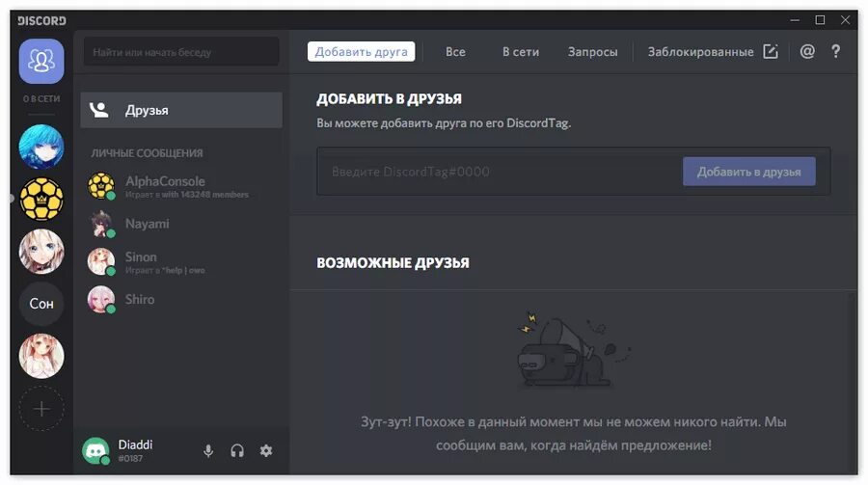868x485 pixels.
Task: Focus the Найти или начать беседу search box
Action: (181, 52)
